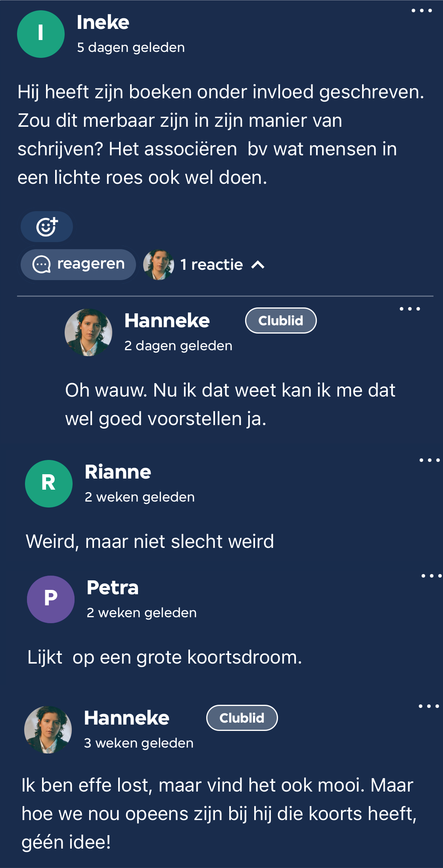This screenshot has height=868, width=443.
Task: Open three-dot menu on Hanneke's reply
Action: pyautogui.click(x=409, y=309)
